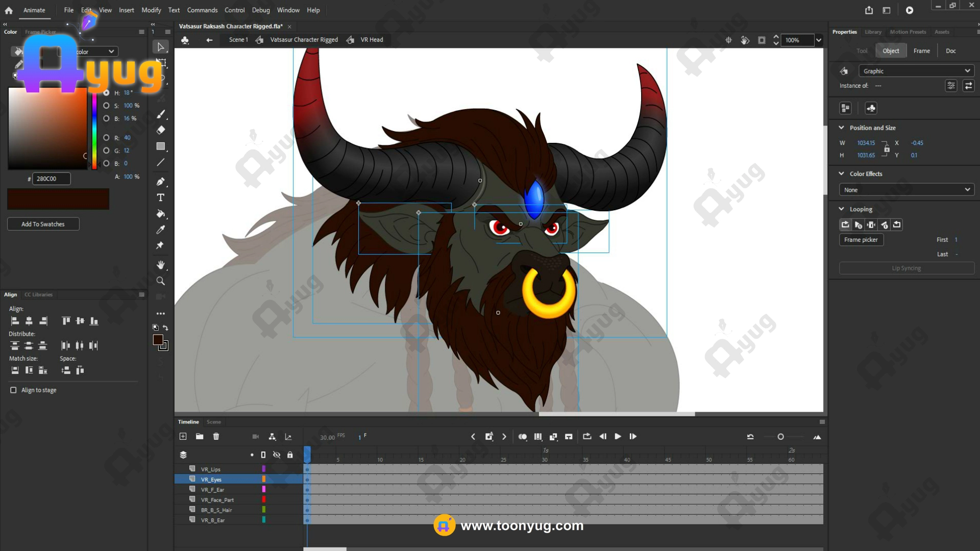Open the Graphic instance type dropdown

[x=916, y=71]
